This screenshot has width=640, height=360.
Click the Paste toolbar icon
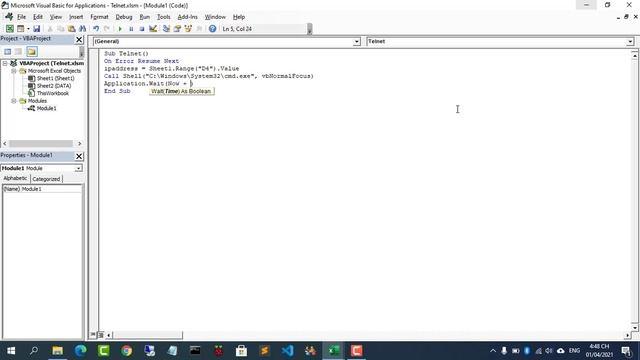pos(71,29)
